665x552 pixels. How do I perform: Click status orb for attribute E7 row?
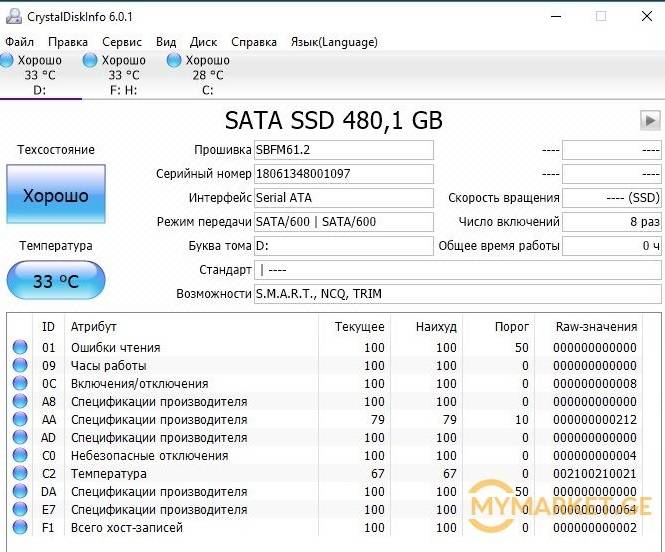click(x=20, y=509)
